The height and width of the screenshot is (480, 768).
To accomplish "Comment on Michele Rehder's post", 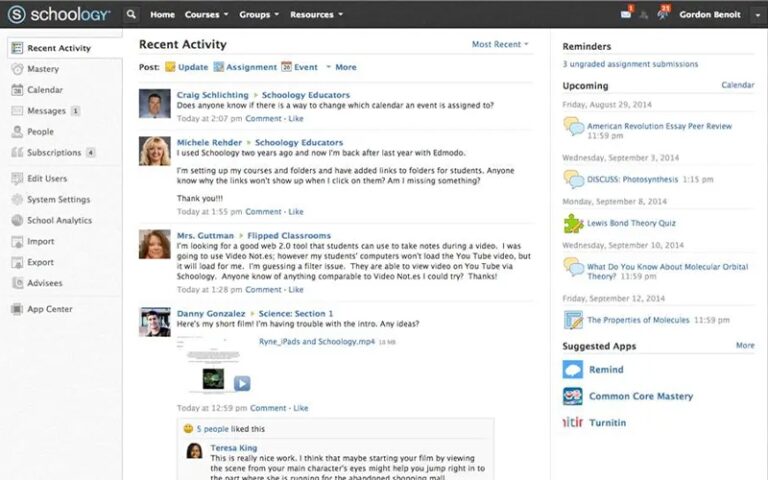I will click(x=263, y=212).
